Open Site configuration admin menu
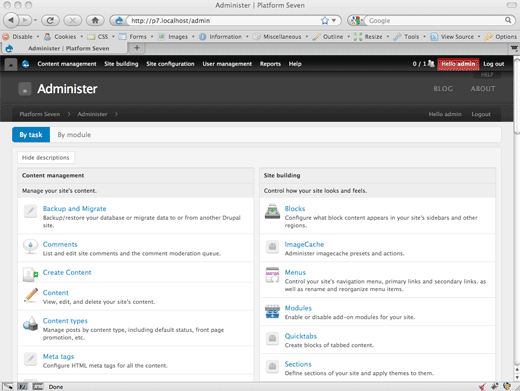 170,64
